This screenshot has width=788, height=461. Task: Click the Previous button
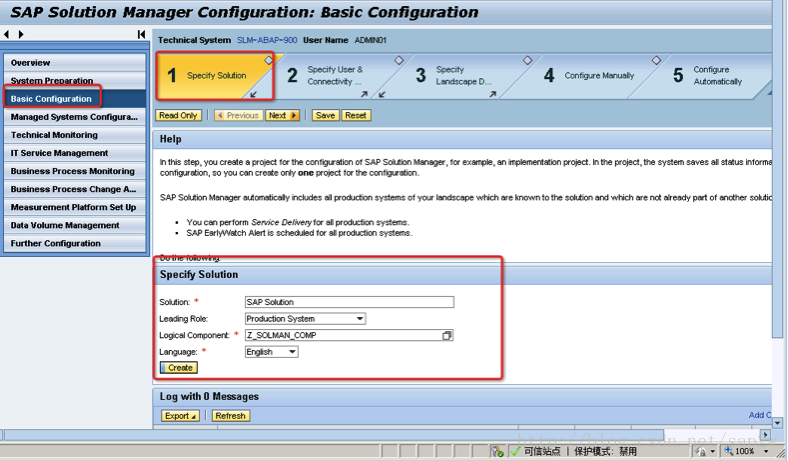[x=237, y=116]
